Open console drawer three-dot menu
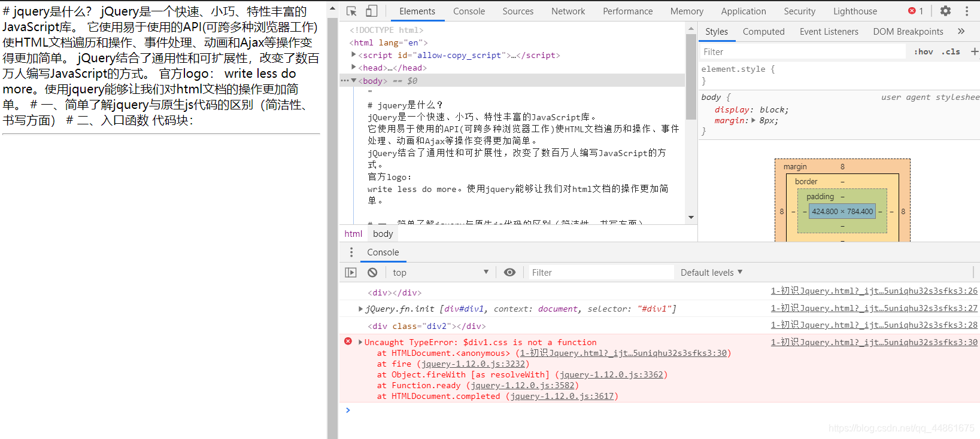The width and height of the screenshot is (980, 439). pos(351,252)
